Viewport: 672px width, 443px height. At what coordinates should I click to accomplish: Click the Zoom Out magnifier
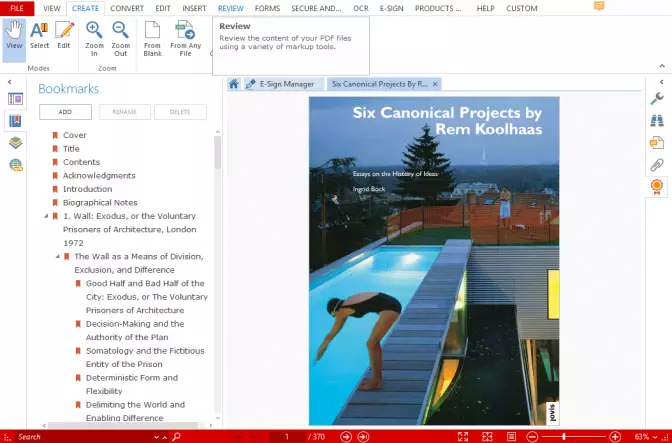coord(120,39)
